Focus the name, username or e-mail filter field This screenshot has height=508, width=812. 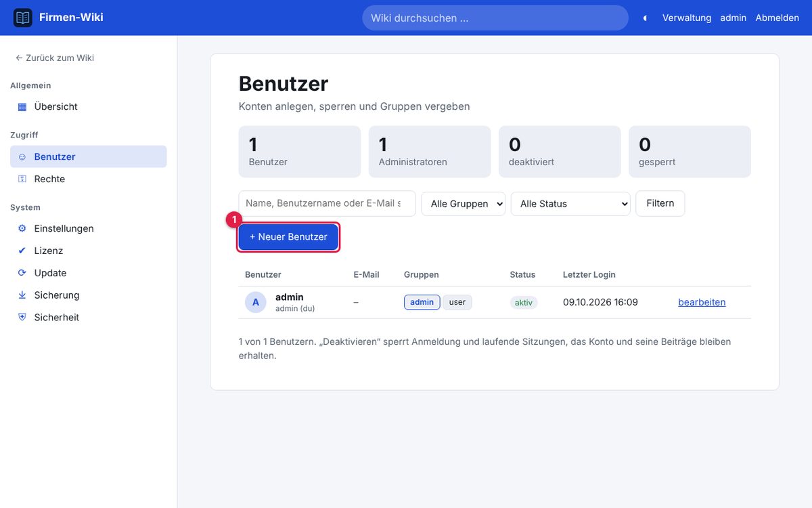tap(328, 203)
